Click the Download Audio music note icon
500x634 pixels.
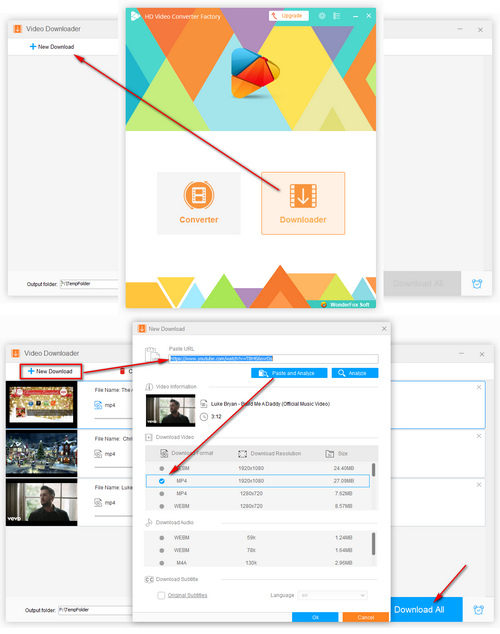pos(149,522)
